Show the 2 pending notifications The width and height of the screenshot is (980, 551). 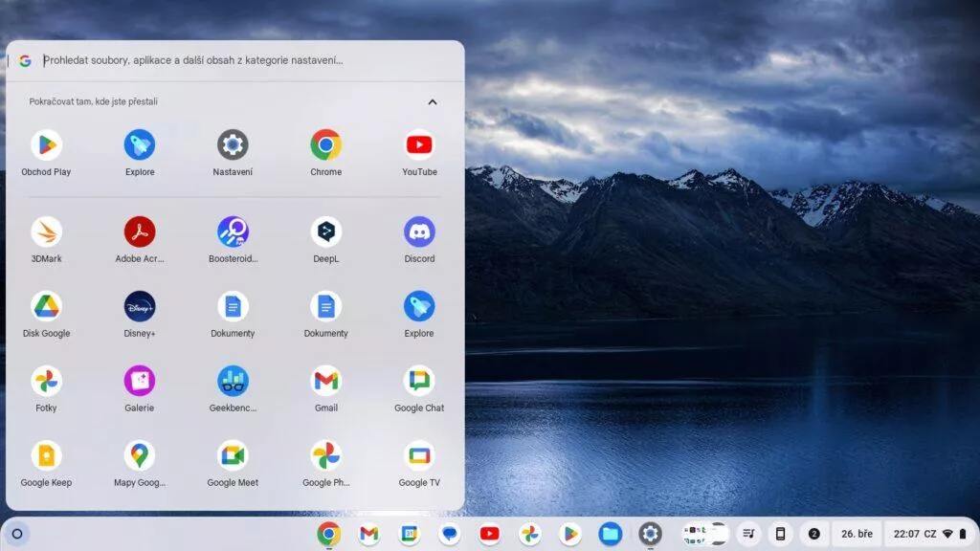click(813, 534)
